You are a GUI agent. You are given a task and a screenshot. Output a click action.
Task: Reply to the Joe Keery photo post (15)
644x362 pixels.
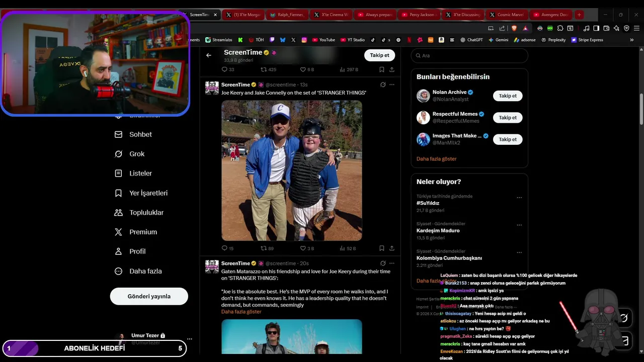[227, 248]
